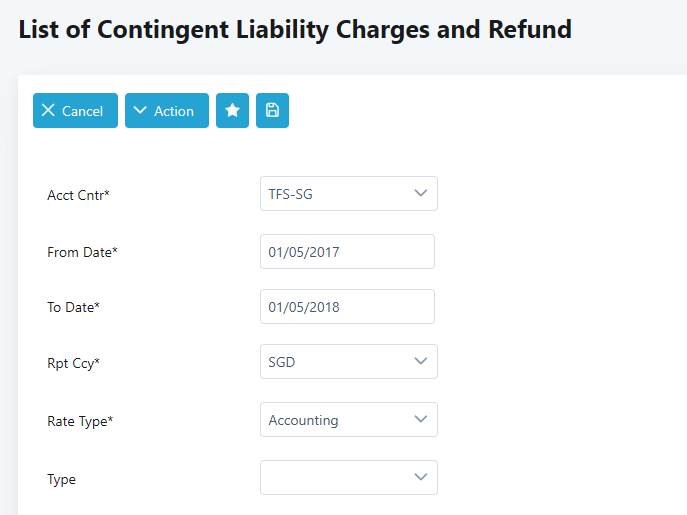Click the floppy disk save icon
The height and width of the screenshot is (515, 687).
(272, 111)
